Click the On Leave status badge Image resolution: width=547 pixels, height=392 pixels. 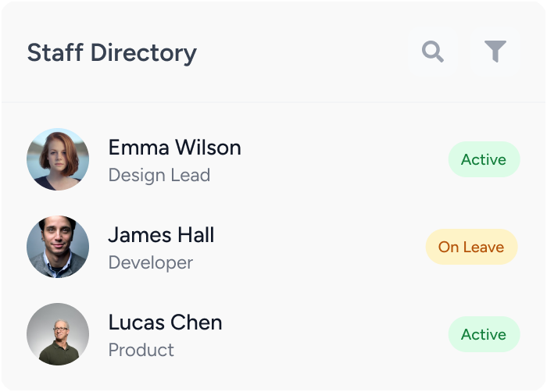(471, 247)
